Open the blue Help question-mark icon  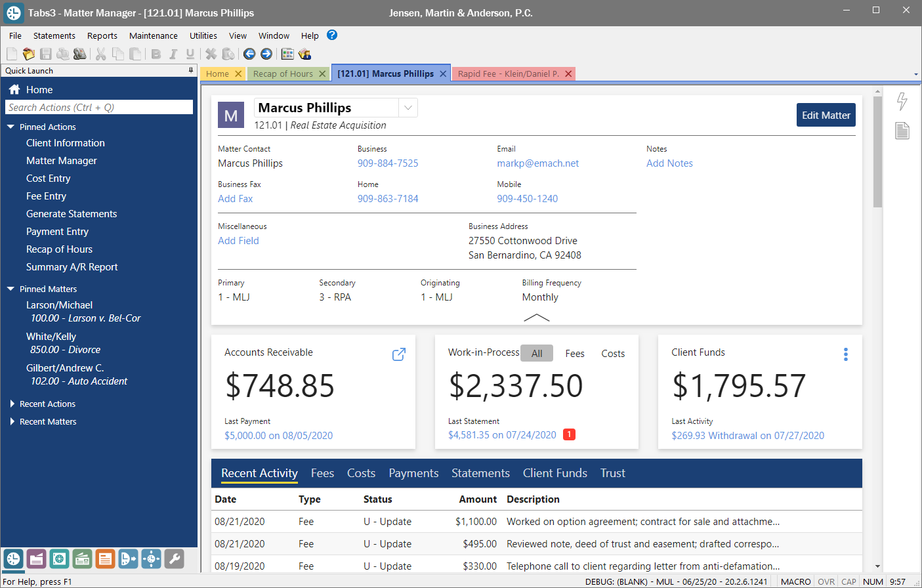pos(332,35)
